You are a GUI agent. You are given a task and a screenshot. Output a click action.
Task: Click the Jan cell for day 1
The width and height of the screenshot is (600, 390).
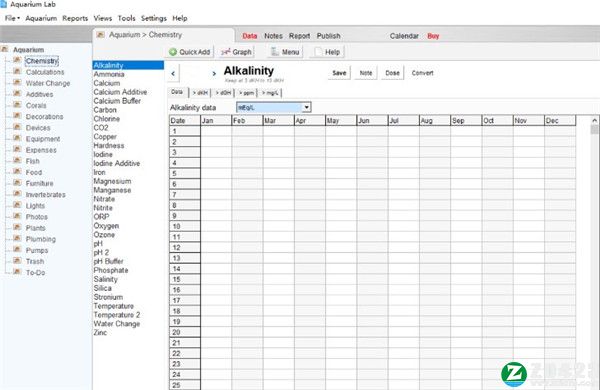216,131
